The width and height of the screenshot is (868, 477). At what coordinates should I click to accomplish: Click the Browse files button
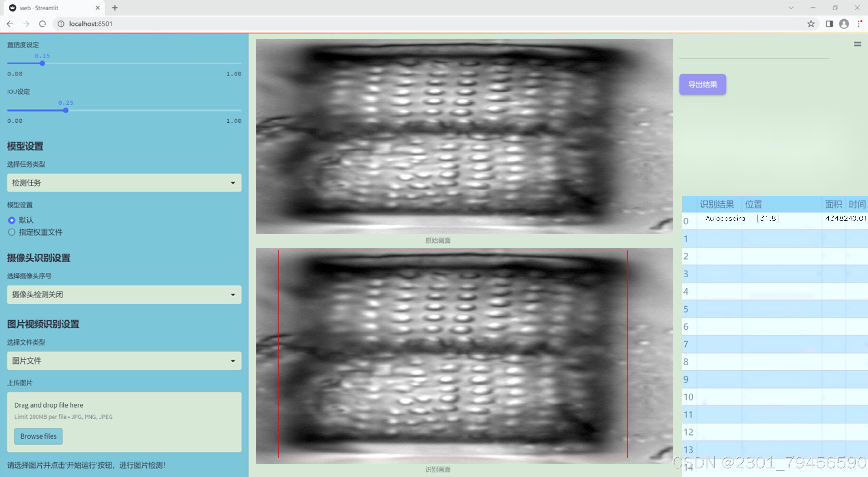38,436
